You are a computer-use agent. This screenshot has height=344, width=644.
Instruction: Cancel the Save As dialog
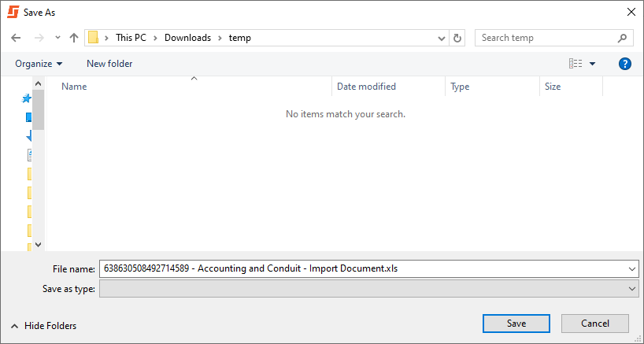594,324
